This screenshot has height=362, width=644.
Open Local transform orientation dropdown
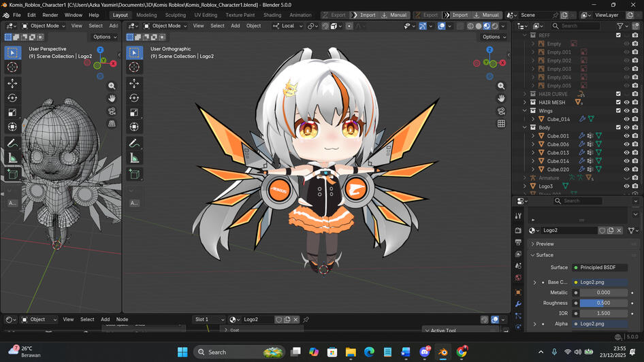pyautogui.click(x=287, y=26)
